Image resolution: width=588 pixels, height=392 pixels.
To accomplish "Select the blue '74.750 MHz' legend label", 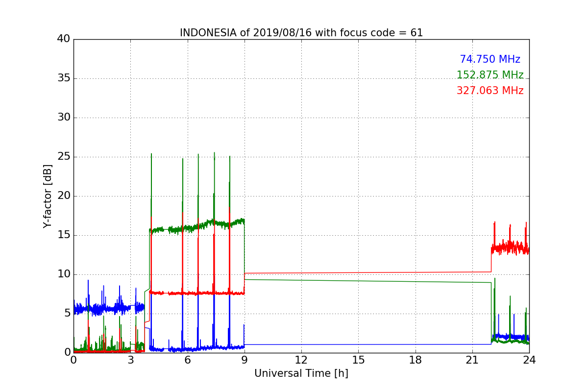I will 490,59.
